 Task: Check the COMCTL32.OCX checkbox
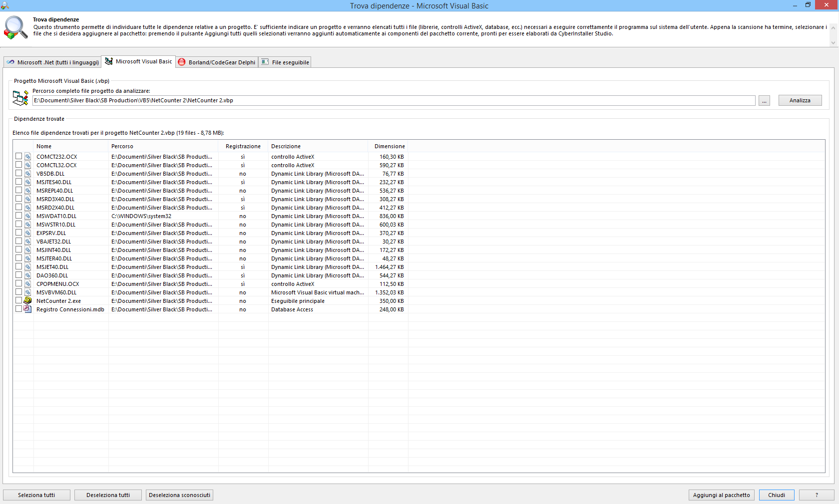pyautogui.click(x=18, y=165)
